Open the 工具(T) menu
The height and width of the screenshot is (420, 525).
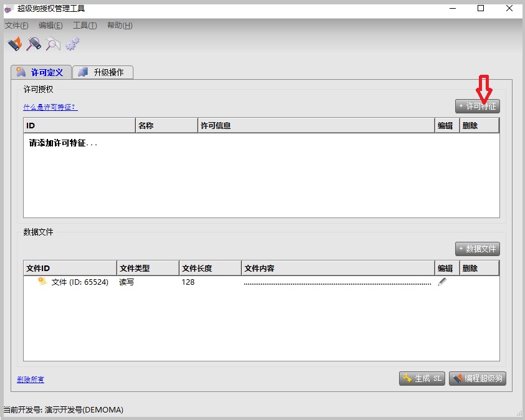(85, 26)
